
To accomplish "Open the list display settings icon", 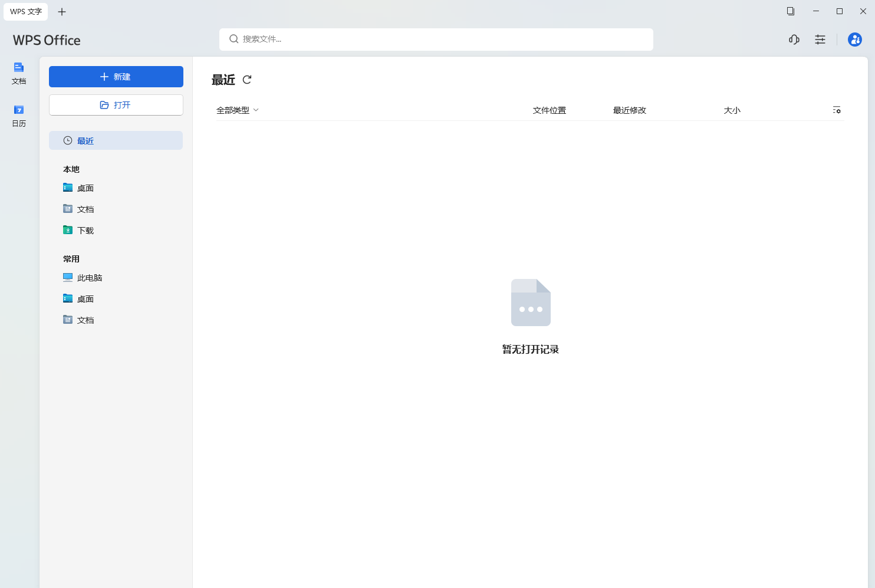I will 837,110.
